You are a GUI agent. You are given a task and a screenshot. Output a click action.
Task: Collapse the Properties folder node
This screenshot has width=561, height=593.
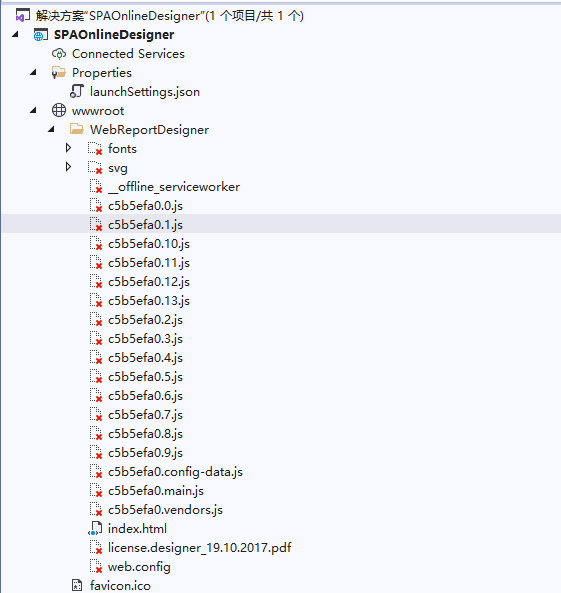33,72
